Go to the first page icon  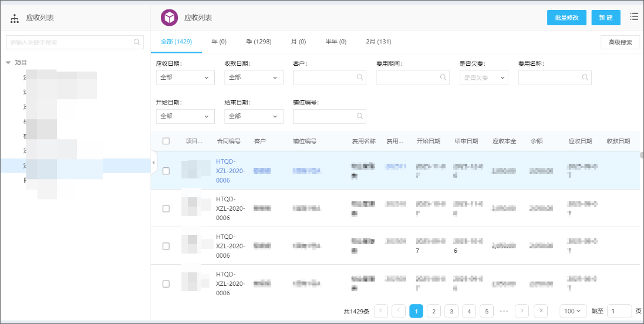pyautogui.click(x=381, y=311)
